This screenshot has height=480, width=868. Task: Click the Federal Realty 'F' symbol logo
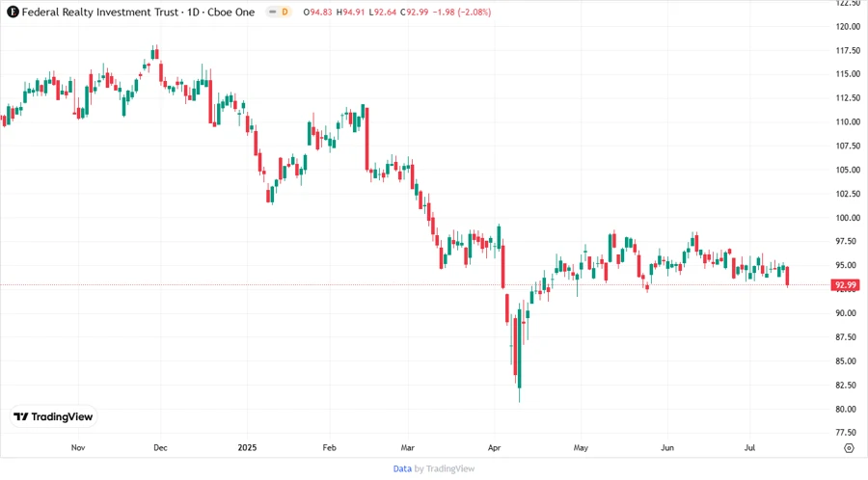pyautogui.click(x=13, y=13)
